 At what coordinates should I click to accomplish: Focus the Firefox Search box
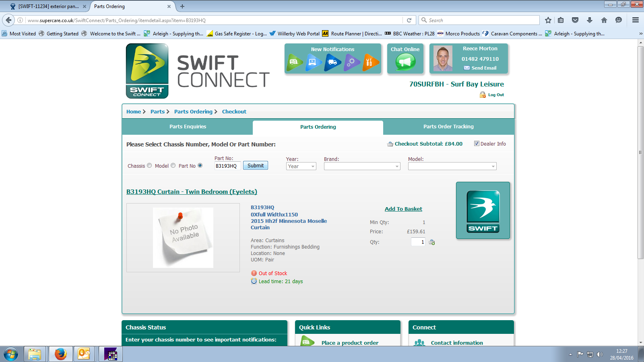[x=479, y=20]
